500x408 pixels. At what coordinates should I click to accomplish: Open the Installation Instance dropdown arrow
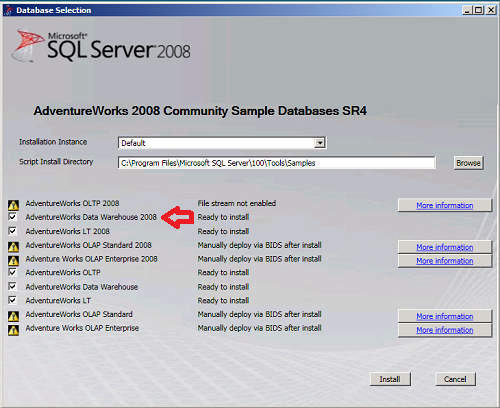[320, 143]
